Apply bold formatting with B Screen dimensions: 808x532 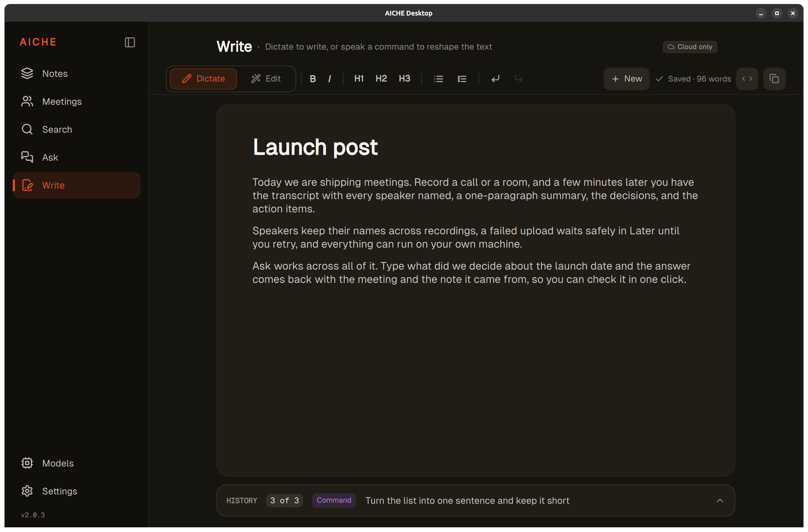pos(313,79)
